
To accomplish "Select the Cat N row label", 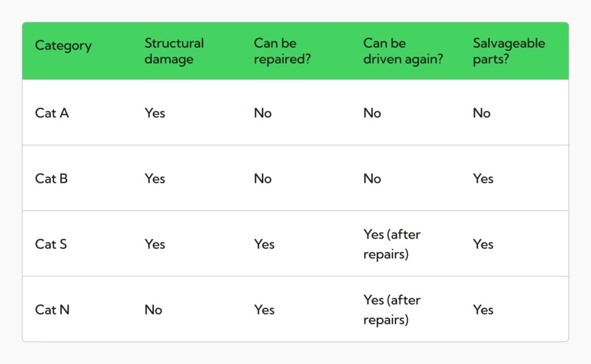I will [52, 310].
